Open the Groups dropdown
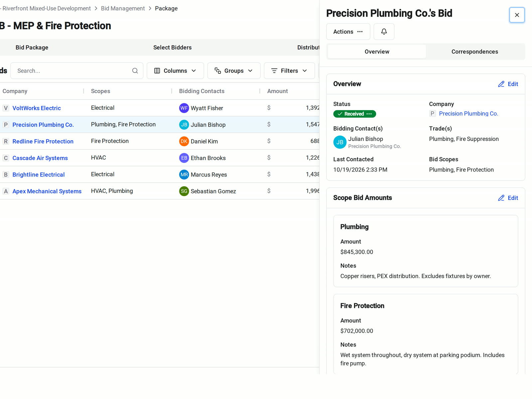The width and height of the screenshot is (532, 399). [234, 71]
